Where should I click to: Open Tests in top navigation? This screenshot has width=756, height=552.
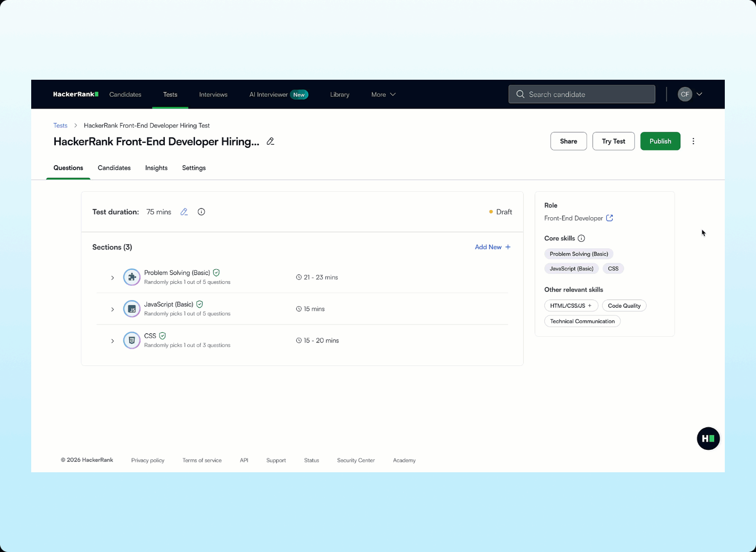(170, 95)
